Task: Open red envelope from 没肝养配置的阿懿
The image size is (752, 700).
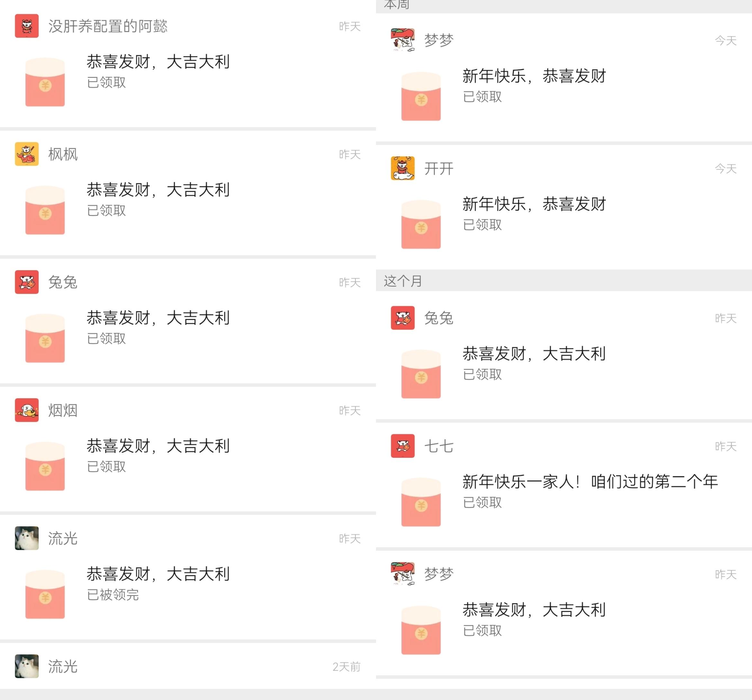Action: [x=45, y=82]
